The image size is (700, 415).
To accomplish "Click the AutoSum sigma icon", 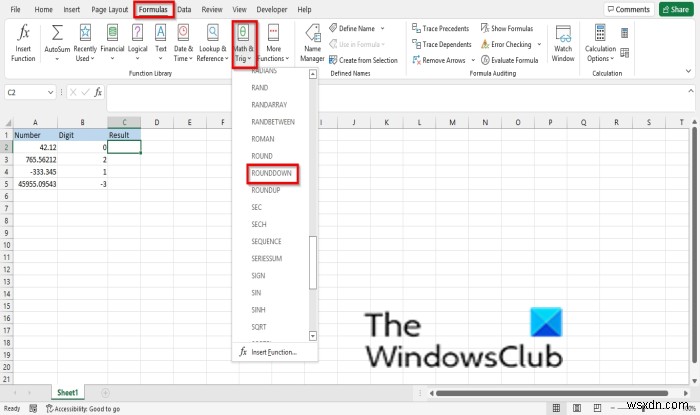I will [57, 33].
